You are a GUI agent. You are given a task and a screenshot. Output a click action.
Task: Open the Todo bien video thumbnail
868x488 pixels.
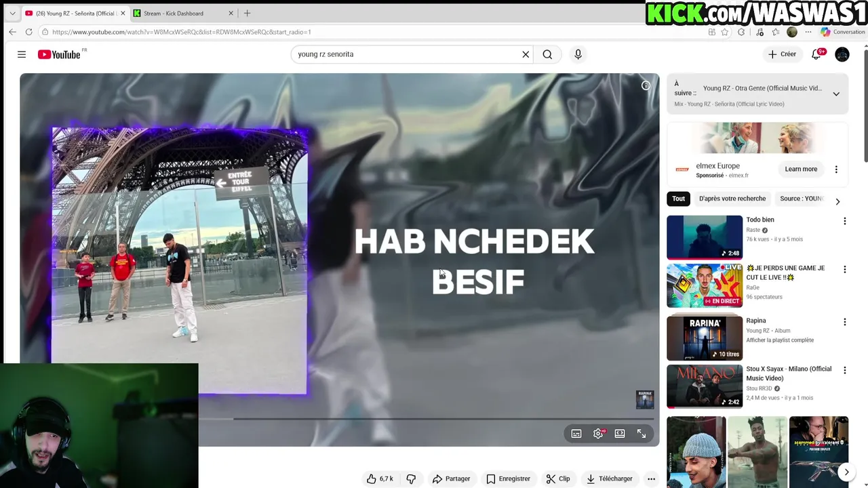point(705,237)
